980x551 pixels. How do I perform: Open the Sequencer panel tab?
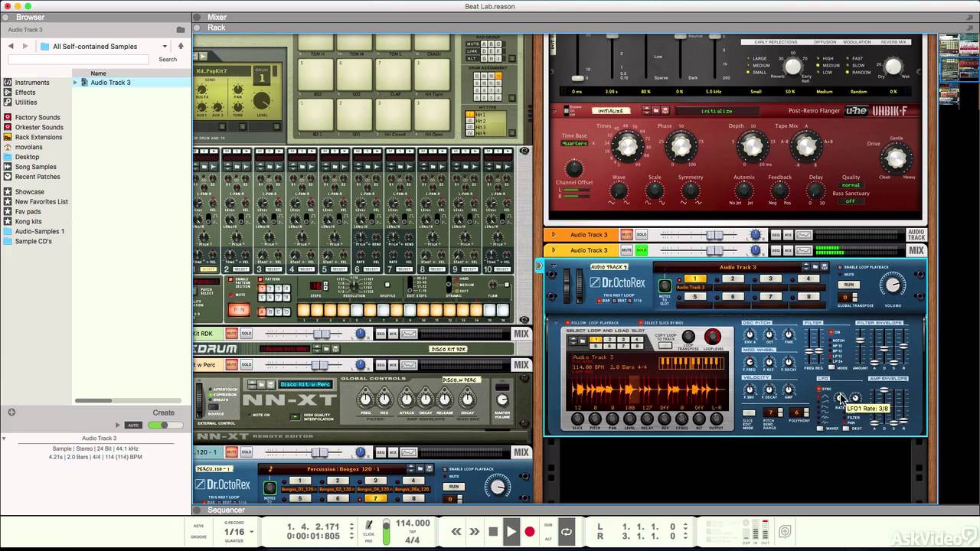(226, 510)
